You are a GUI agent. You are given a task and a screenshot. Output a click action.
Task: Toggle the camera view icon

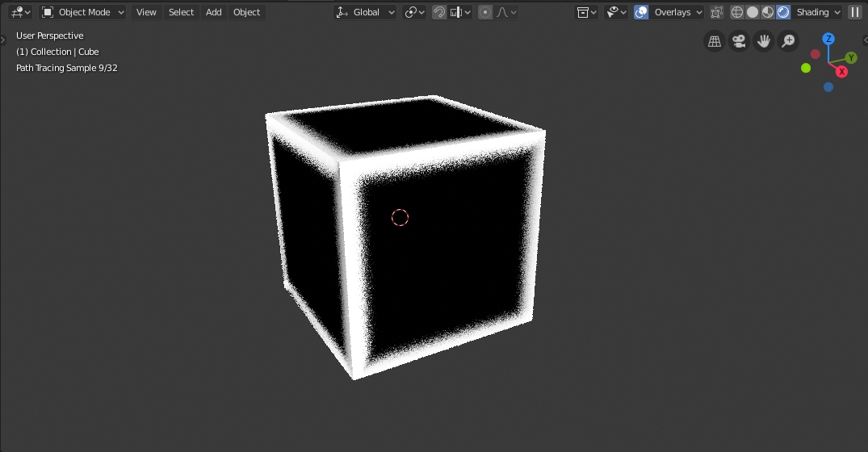coord(739,41)
